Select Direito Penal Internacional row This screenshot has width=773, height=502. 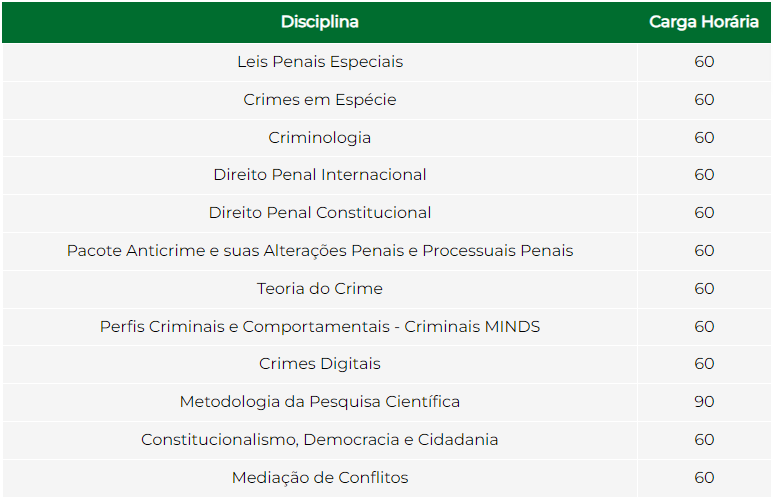tap(386, 175)
